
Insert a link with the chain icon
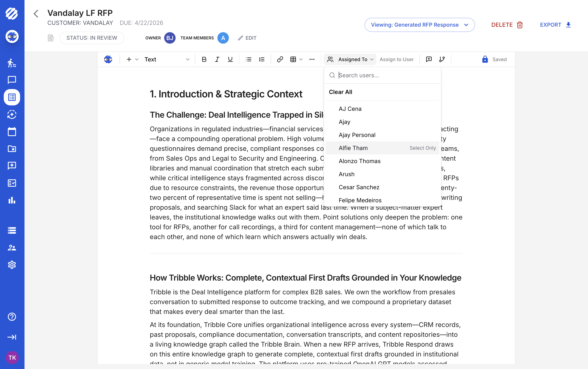point(280,59)
